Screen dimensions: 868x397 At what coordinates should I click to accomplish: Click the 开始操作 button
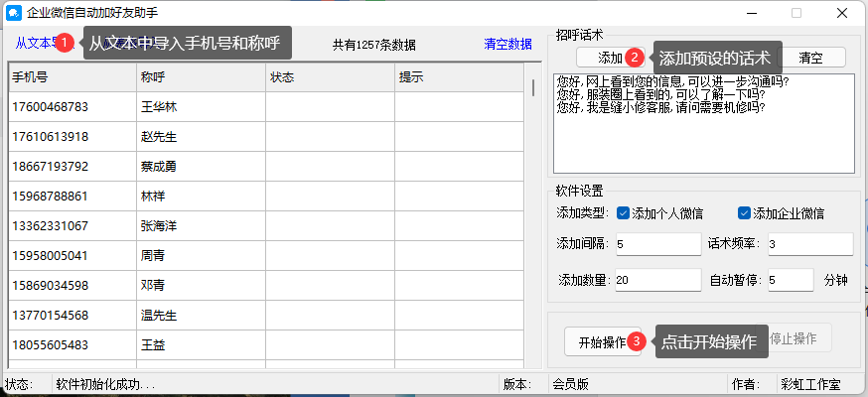click(x=602, y=341)
